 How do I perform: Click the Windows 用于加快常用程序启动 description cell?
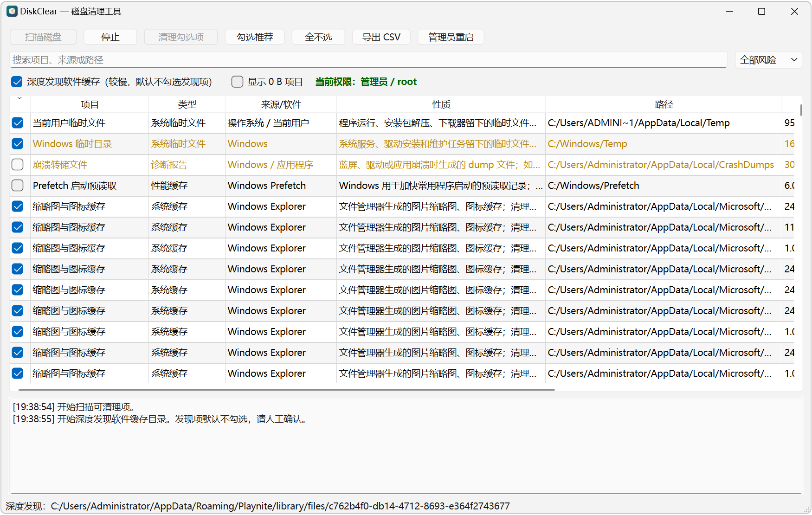click(x=441, y=186)
